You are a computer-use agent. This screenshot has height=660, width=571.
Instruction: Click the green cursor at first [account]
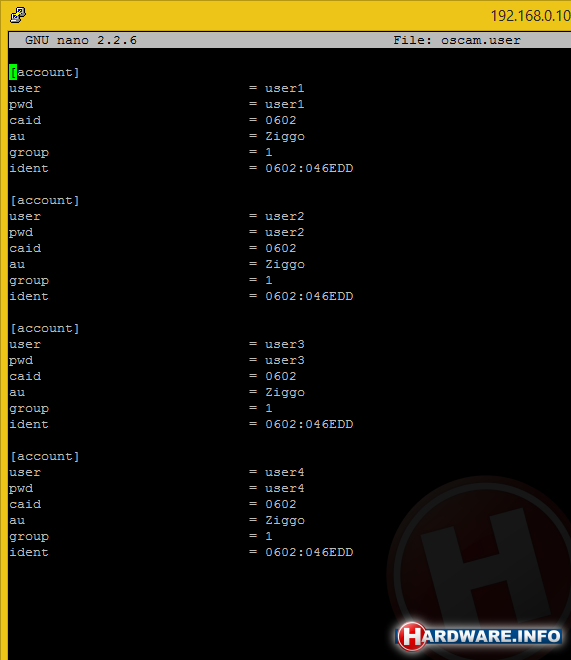tap(13, 72)
